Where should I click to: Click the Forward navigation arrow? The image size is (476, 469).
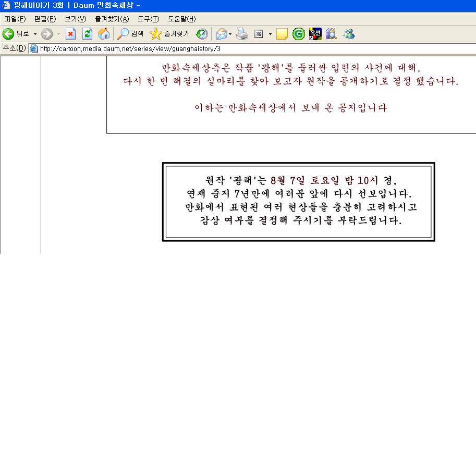[x=47, y=34]
